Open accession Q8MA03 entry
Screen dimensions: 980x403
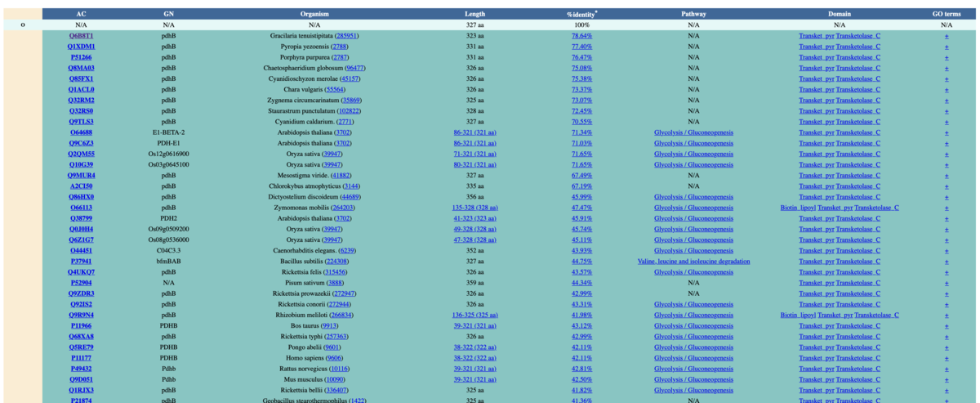pos(81,68)
